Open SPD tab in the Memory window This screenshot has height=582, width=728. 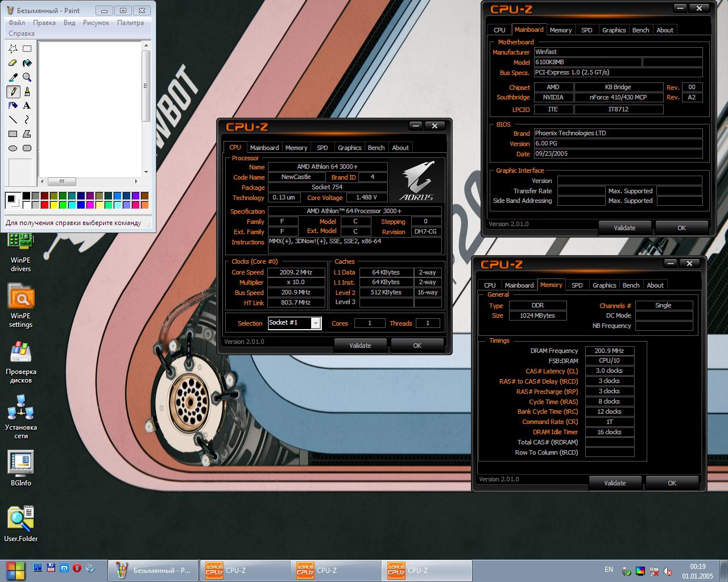coord(577,285)
